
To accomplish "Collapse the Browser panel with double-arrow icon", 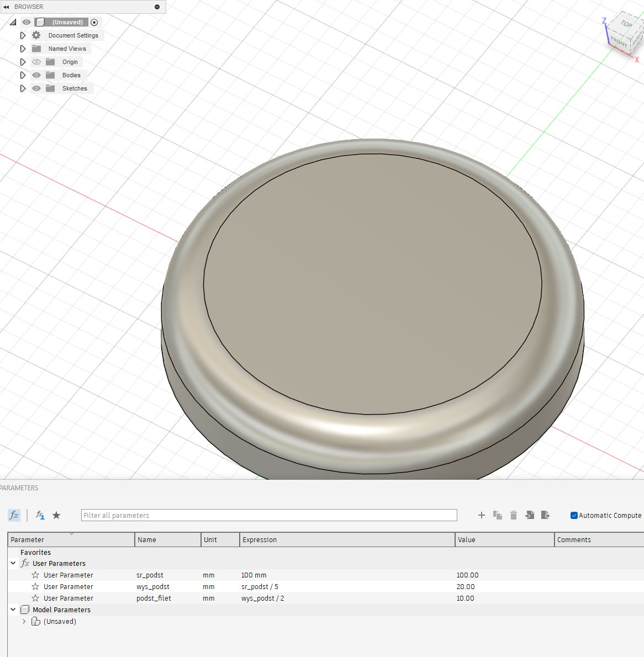I will coord(6,7).
